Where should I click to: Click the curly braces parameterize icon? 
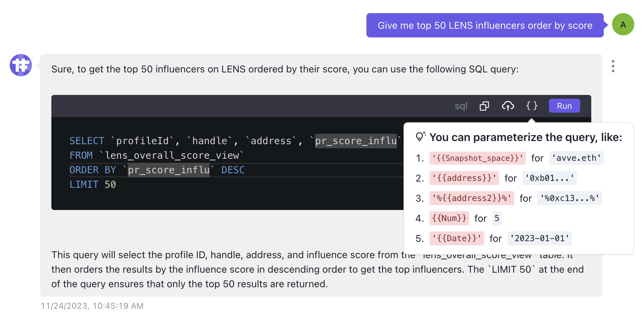532,106
